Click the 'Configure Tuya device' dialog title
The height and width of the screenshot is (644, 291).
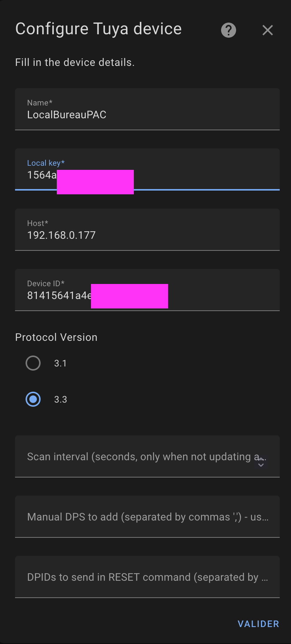98,29
